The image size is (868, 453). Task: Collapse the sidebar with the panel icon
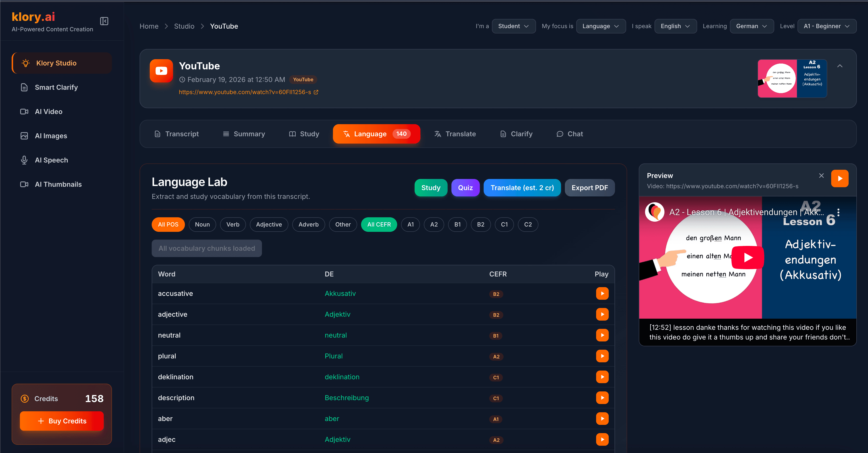pos(104,21)
